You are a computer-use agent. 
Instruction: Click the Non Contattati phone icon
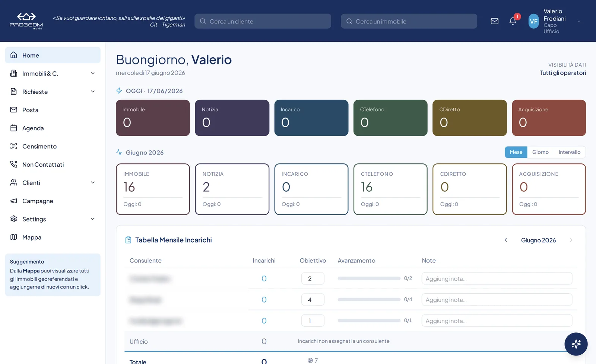pos(14,164)
